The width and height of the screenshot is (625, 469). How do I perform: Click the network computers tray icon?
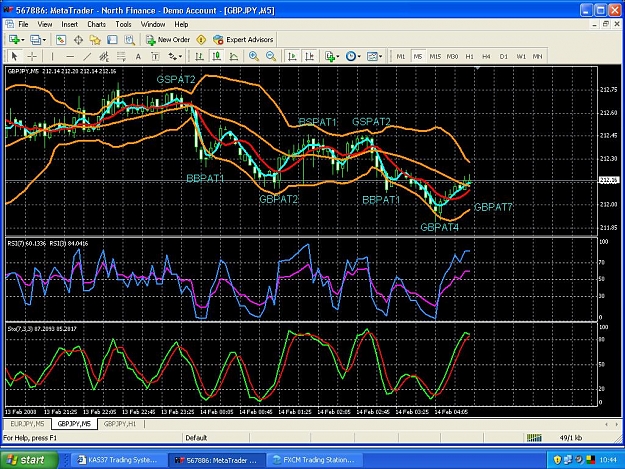pyautogui.click(x=568, y=460)
